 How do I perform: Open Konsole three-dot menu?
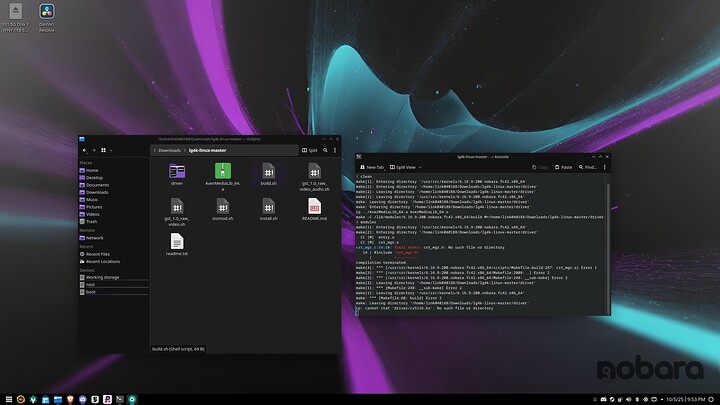coord(604,167)
